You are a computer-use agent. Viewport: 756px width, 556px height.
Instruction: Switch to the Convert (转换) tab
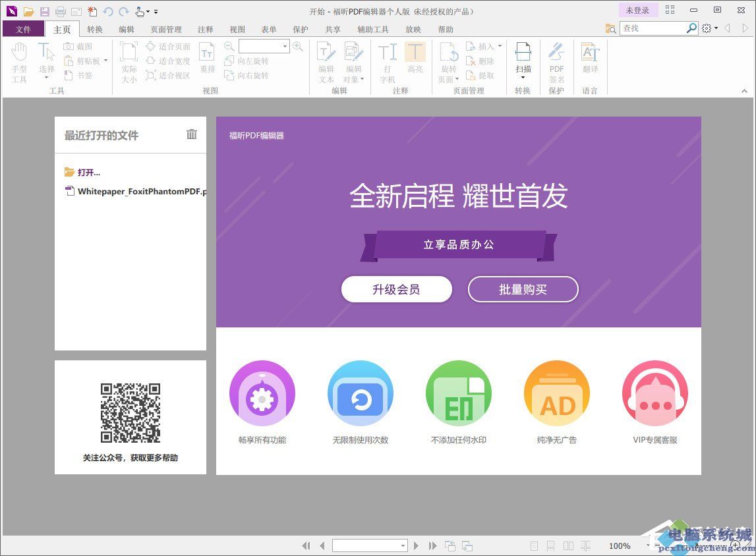coord(94,30)
